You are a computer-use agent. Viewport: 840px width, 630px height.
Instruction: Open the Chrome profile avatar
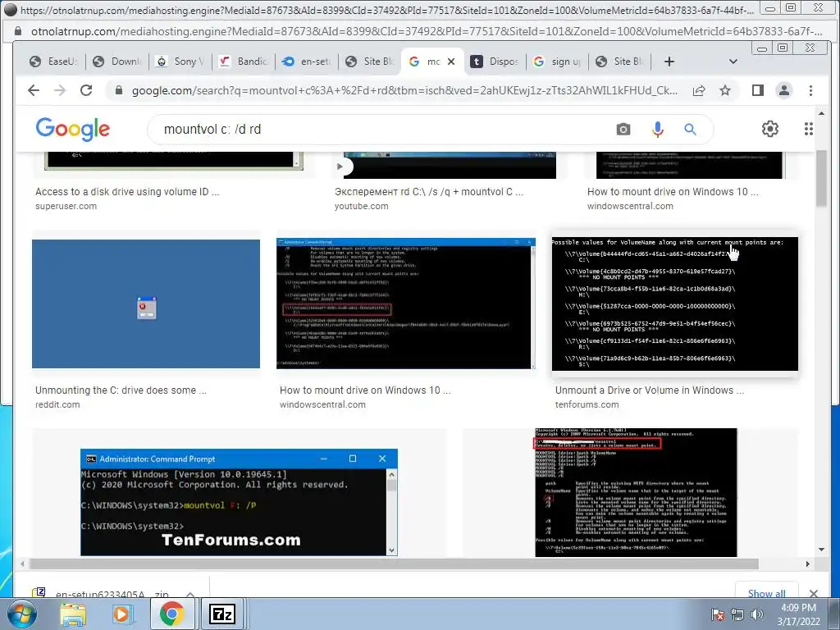point(783,90)
